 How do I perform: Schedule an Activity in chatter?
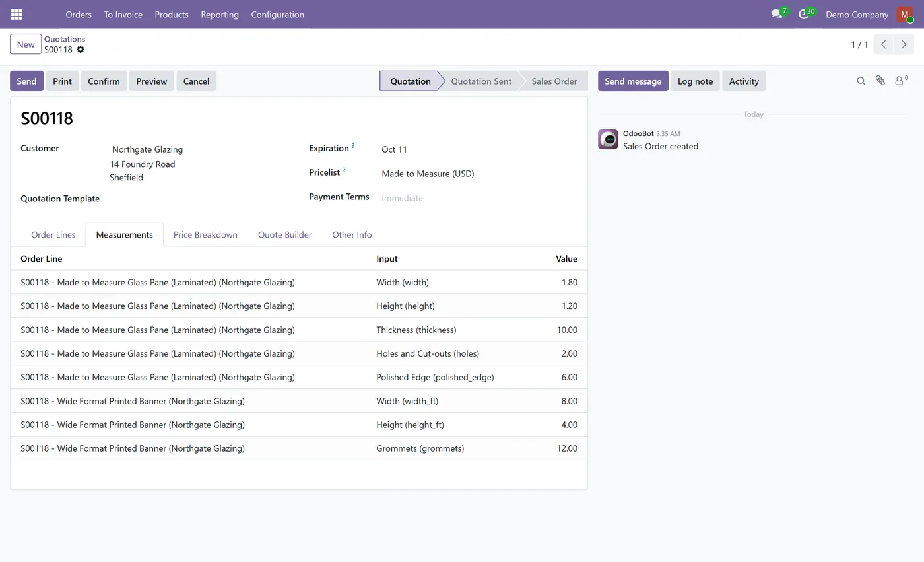(744, 81)
